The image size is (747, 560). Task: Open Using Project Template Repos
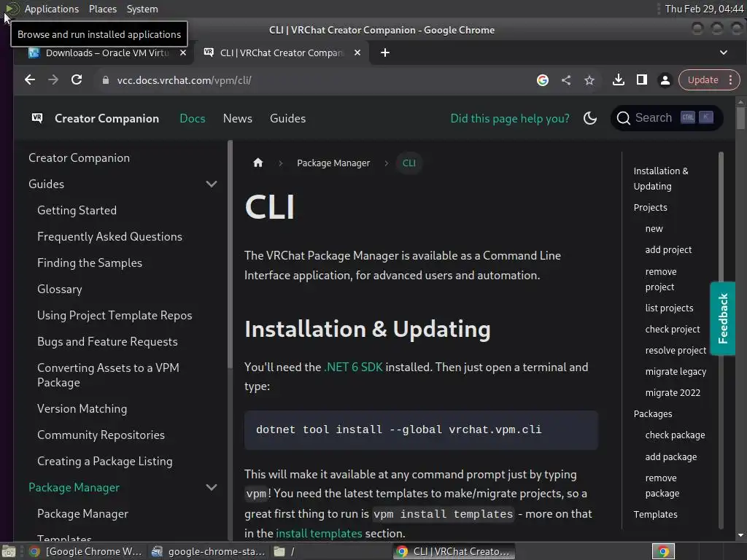[115, 315]
